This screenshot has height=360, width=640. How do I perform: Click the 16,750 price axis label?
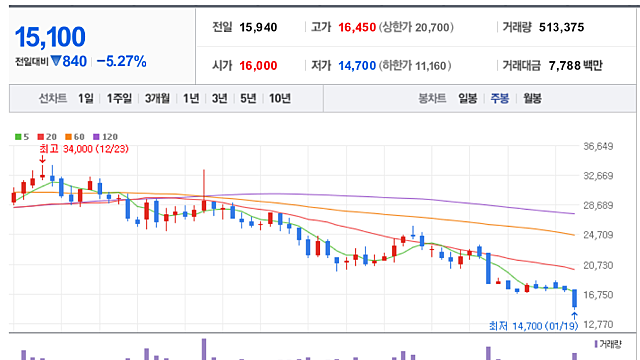coord(598,295)
